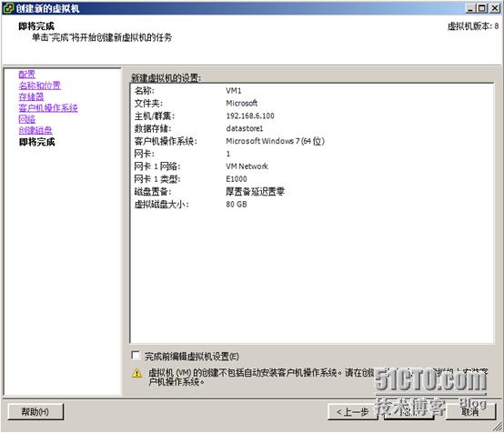Click the 名称: label
The height and width of the screenshot is (433, 504).
pyautogui.click(x=145, y=91)
